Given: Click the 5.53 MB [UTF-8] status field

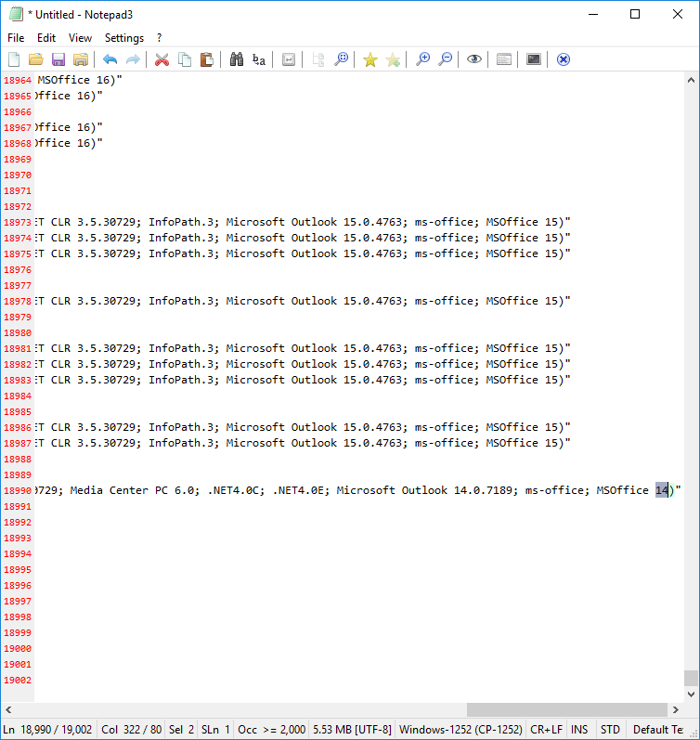Looking at the screenshot, I should click(352, 730).
